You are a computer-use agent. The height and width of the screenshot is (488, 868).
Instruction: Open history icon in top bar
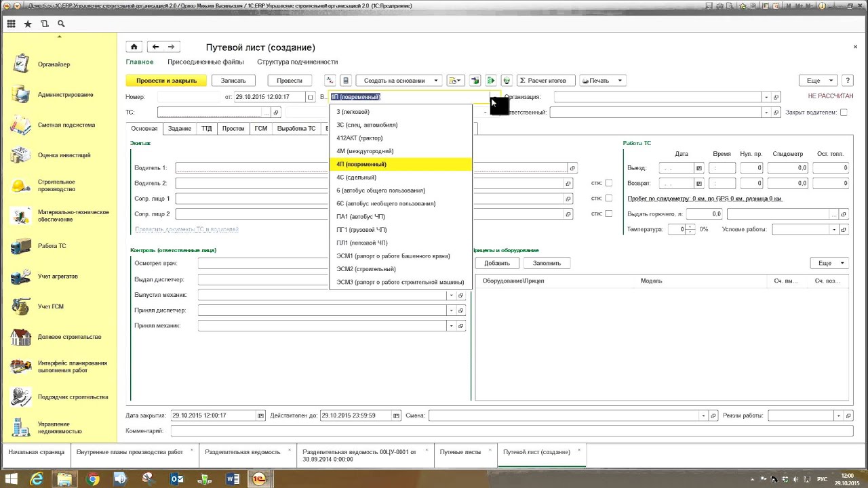point(45,24)
